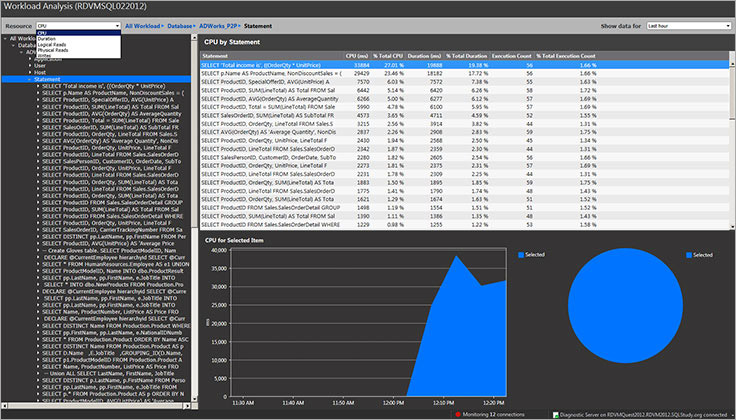Sort by the % Total Duration column header
This screenshot has width=736, height=420.
(x=460, y=56)
